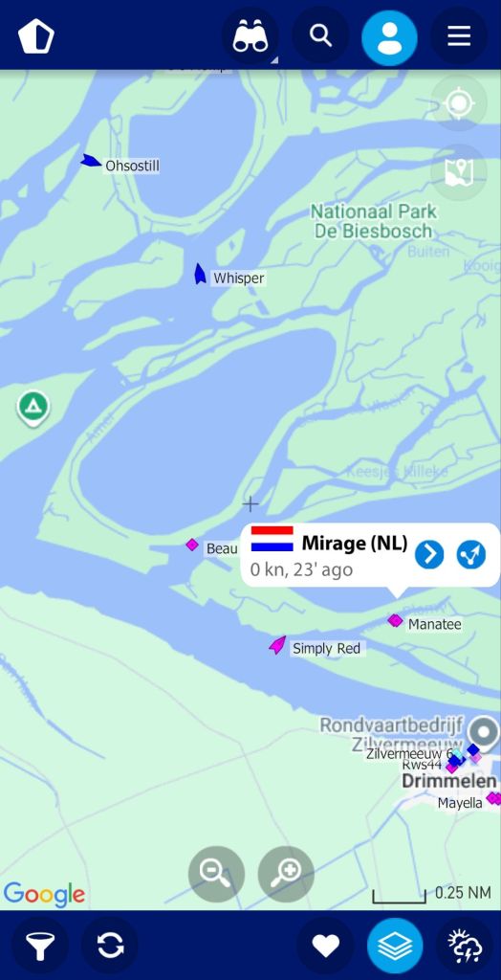Tap the search magnifier icon
This screenshot has height=980, width=501.
click(320, 35)
